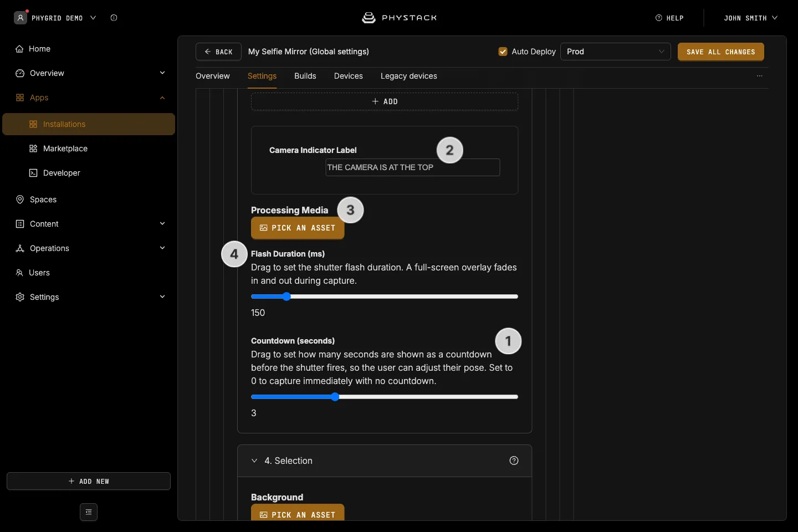Click the Developer terminal icon
The height and width of the screenshot is (532, 798).
coord(33,173)
